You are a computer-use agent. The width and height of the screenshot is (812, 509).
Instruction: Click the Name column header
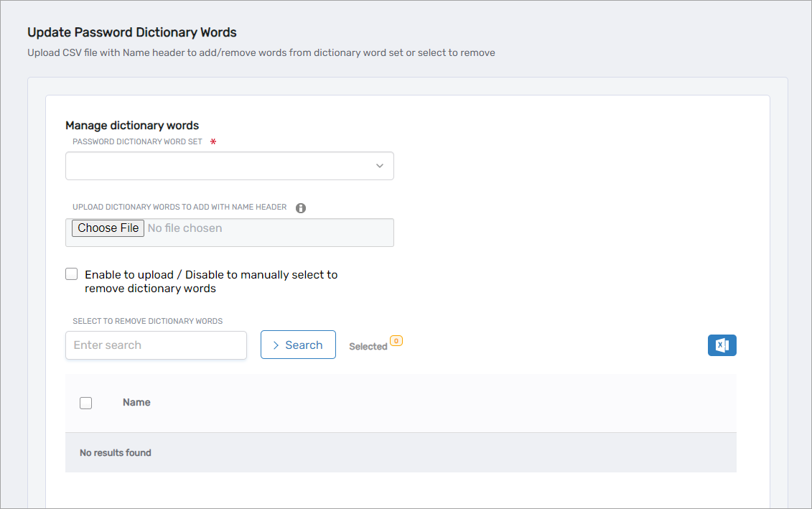click(x=136, y=402)
